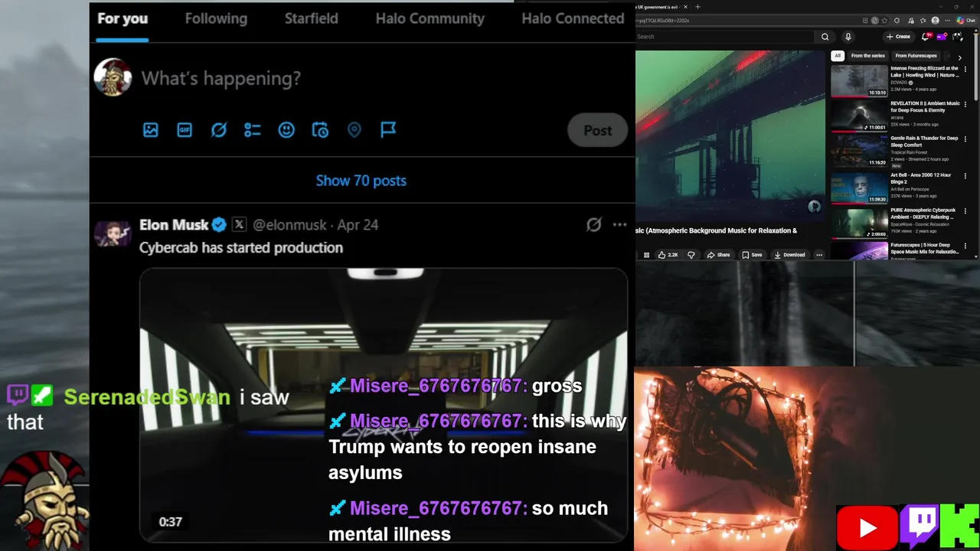This screenshot has width=980, height=551.
Task: Open the Grok icon in the composer toolbar
Action: point(219,130)
